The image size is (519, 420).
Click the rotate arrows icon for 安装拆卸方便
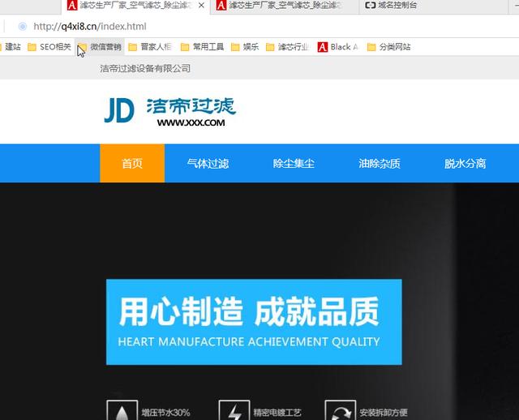340,411
